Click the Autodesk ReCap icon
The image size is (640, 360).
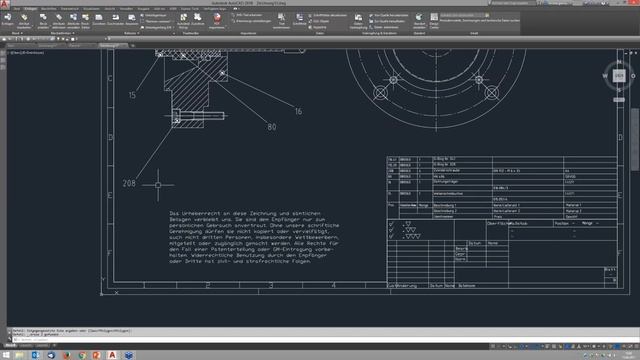click(x=183, y=20)
